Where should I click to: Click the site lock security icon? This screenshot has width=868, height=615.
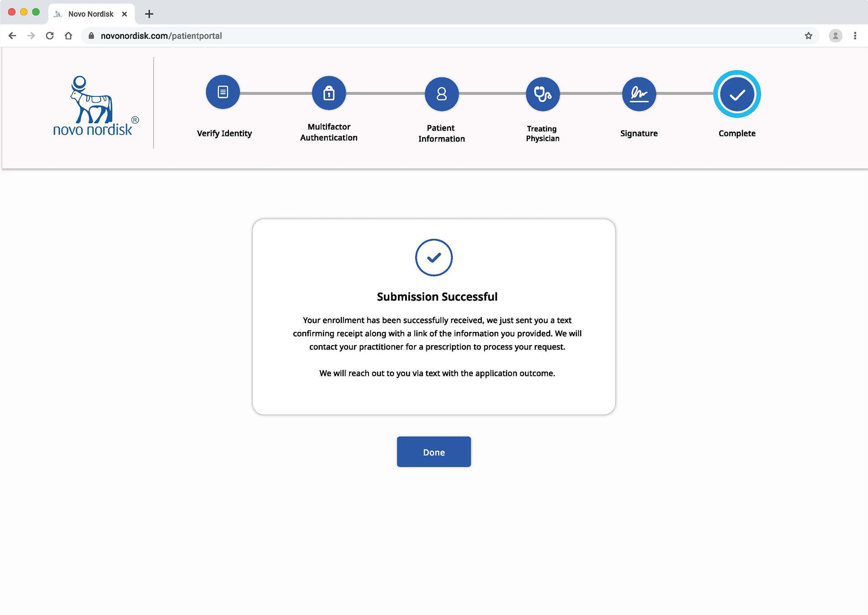click(x=91, y=36)
